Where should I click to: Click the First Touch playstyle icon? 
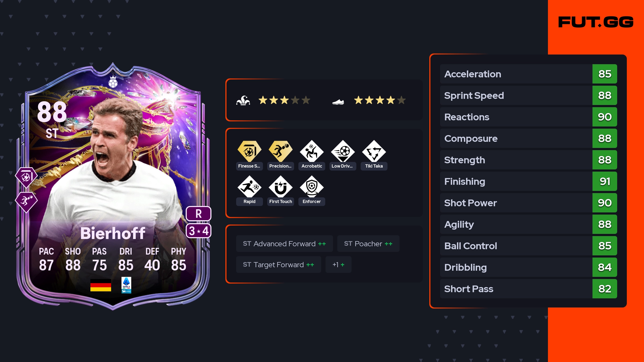(x=280, y=187)
